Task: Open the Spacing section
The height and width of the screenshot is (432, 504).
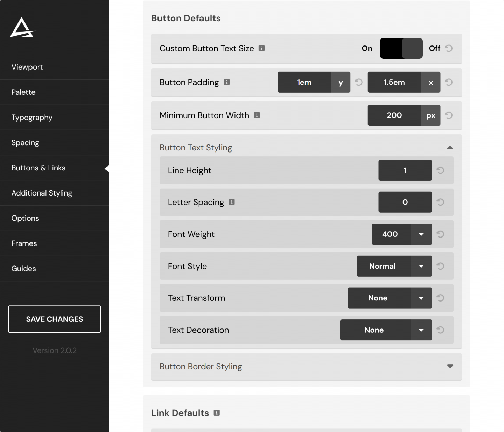Action: [x=55, y=142]
